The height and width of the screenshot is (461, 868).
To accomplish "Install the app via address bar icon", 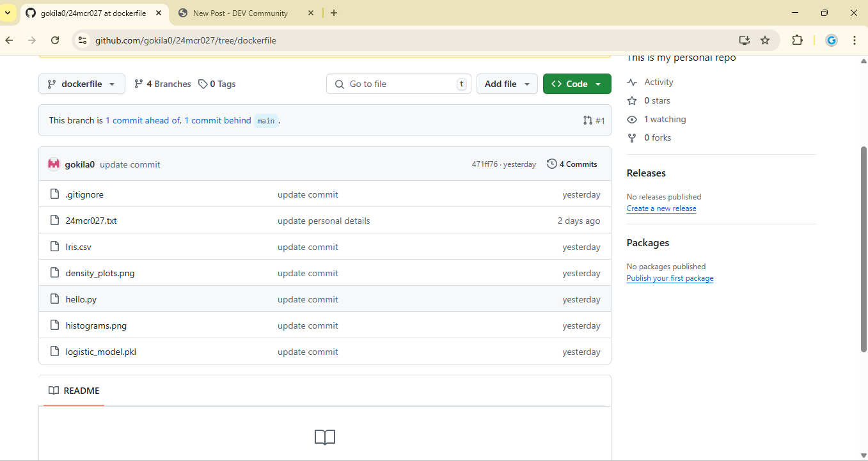I will coord(745,40).
